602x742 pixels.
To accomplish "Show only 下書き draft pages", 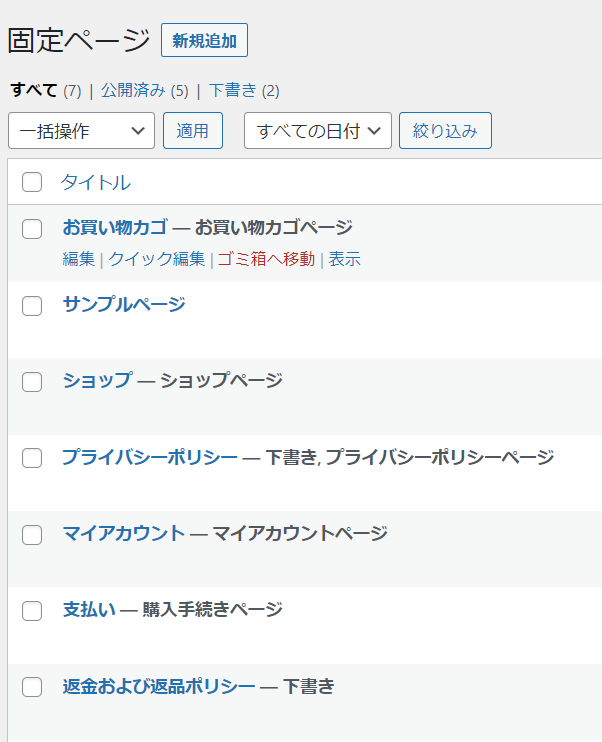I will (x=232, y=90).
